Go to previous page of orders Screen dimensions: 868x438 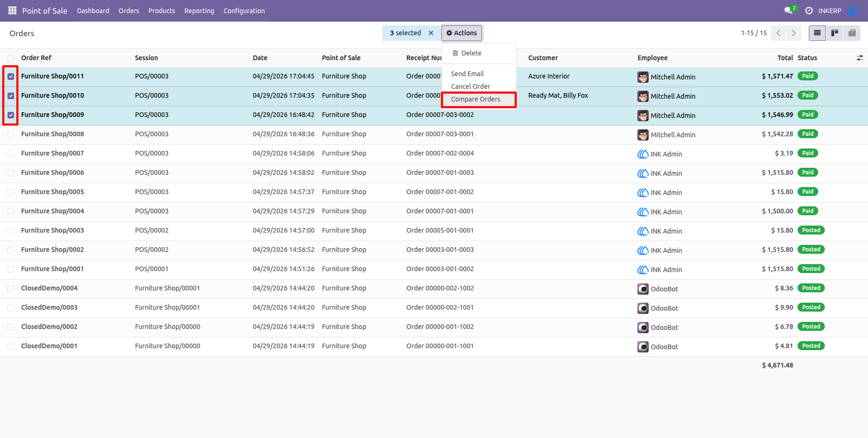click(x=778, y=33)
